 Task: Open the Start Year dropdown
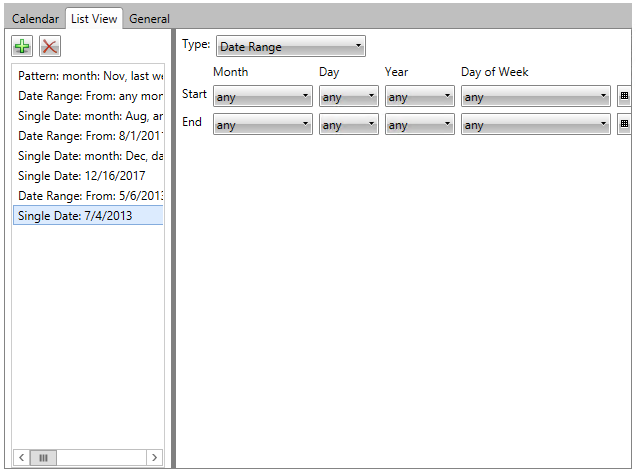[x=419, y=97]
